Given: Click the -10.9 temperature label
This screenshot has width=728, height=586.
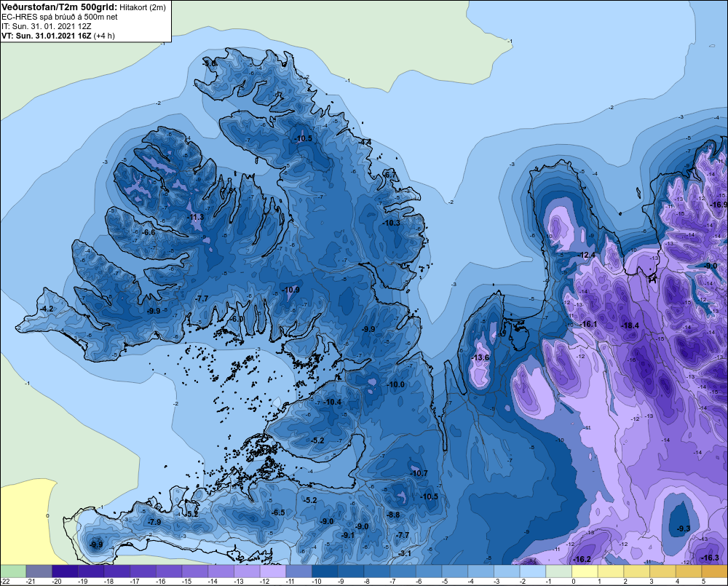Looking at the screenshot, I should click(x=291, y=290).
